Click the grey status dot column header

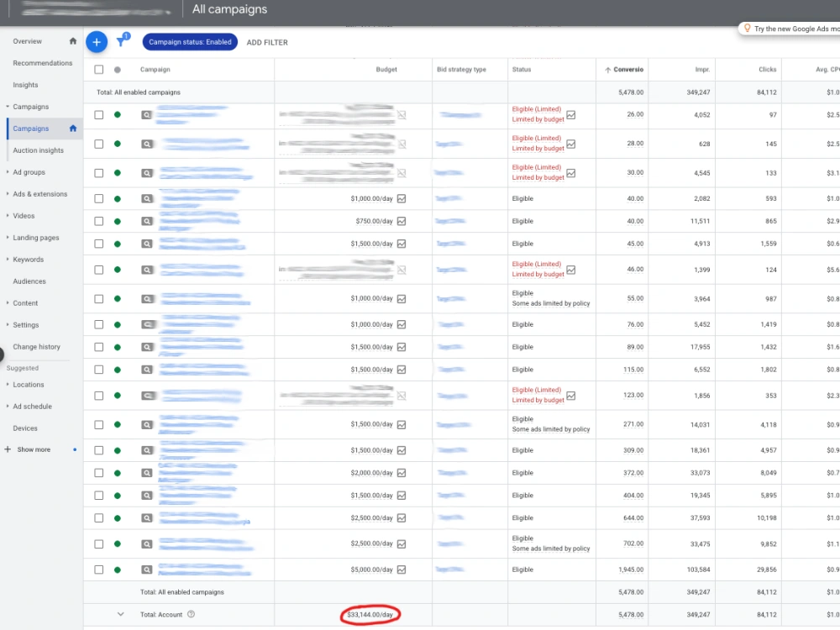[118, 70]
